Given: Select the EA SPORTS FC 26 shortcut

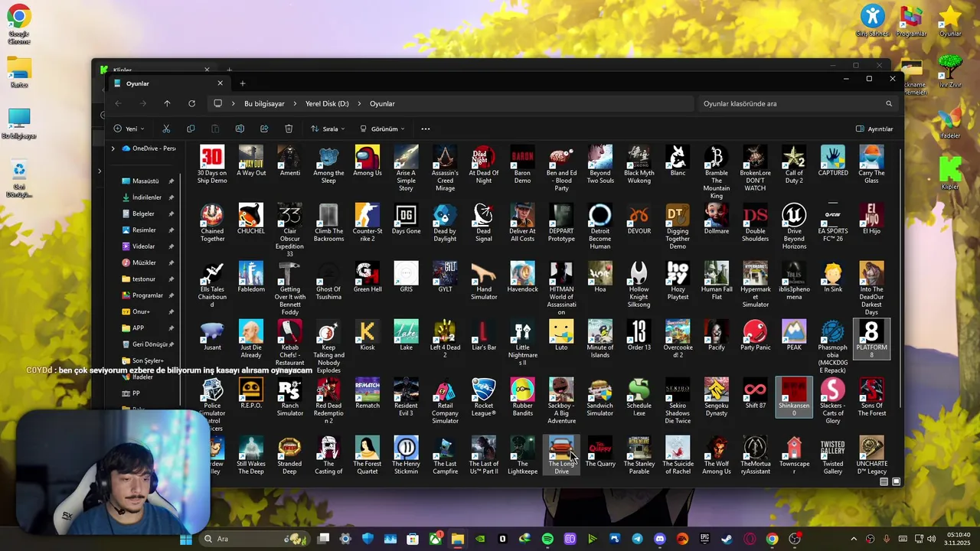Looking at the screenshot, I should pyautogui.click(x=832, y=223).
